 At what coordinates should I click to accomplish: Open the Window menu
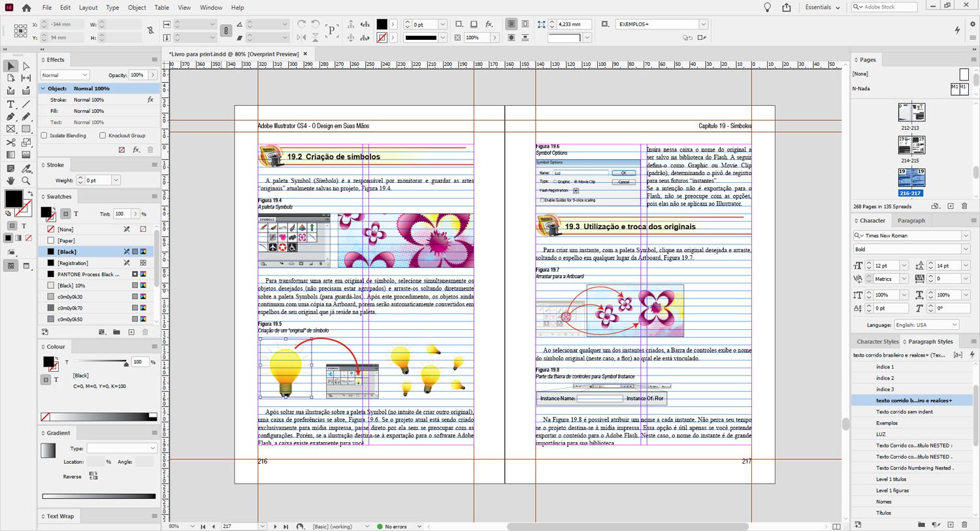[x=211, y=8]
